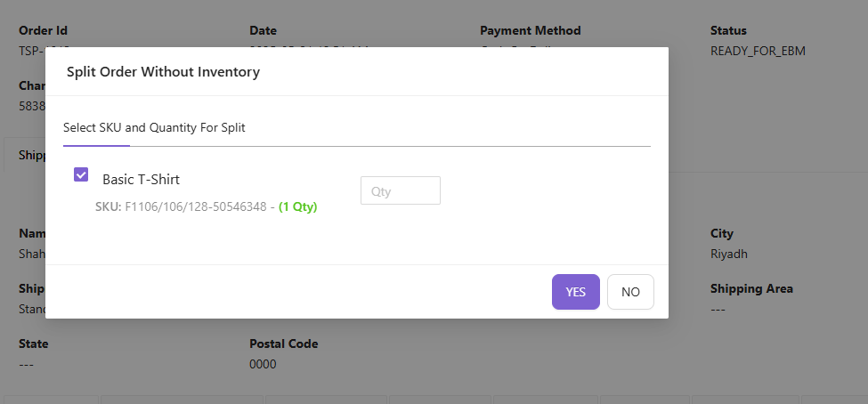
Task: Click the Postal Code value 0000
Action: [263, 364]
